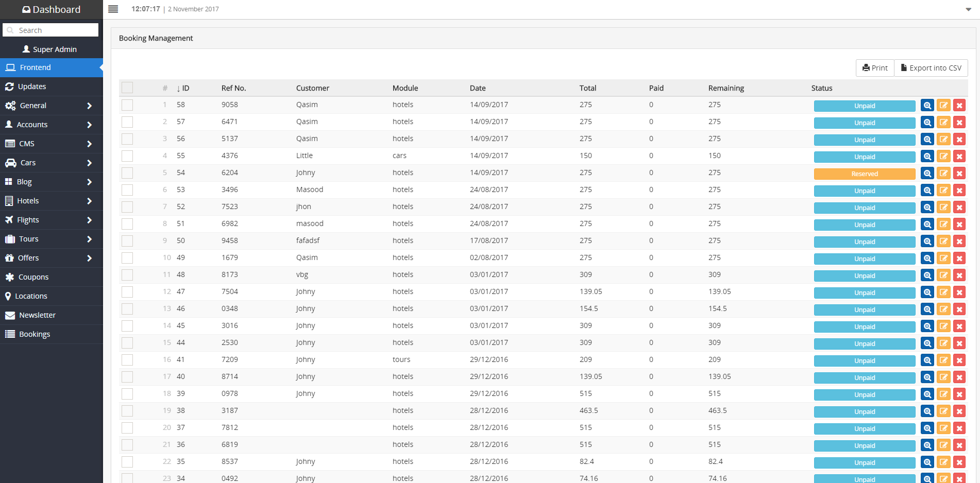Go to the Bookings menu item
The width and height of the screenshot is (980, 483).
[35, 334]
